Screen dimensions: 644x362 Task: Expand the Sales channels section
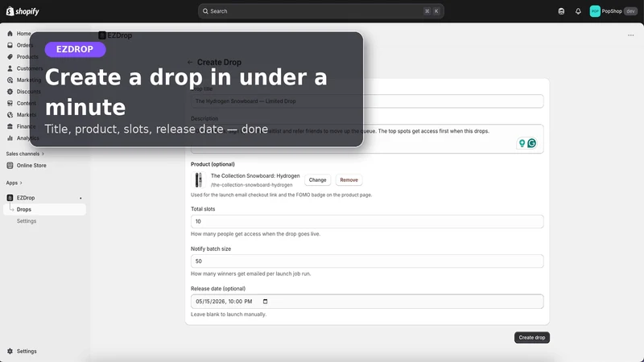[25, 154]
